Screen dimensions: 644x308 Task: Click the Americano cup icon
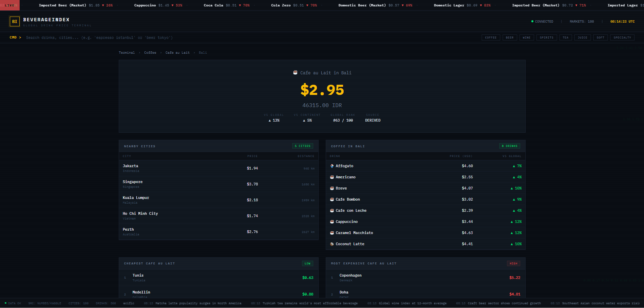332,177
